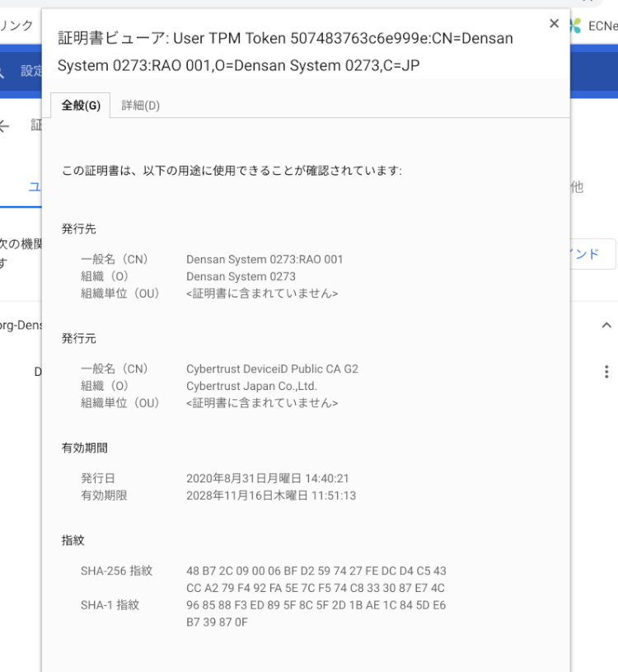This screenshot has height=672, width=618.
Task: Click the SHA-256 指紋 label
Action: point(116,571)
